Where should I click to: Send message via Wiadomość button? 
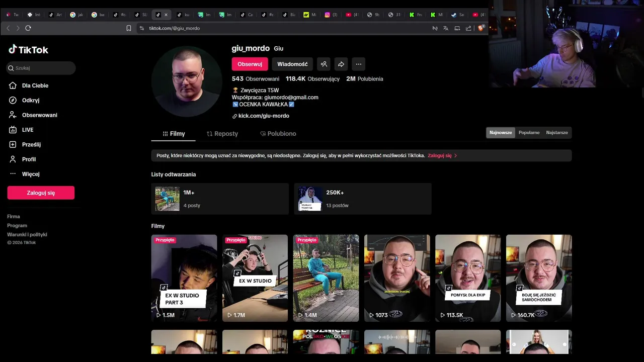tap(292, 64)
